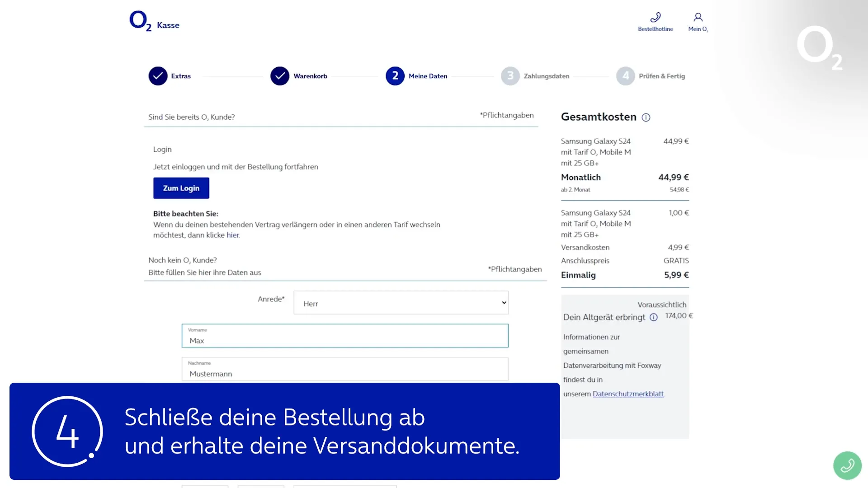Image resolution: width=868 pixels, height=488 pixels.
Task: Click the Warenkorb step label
Action: [310, 76]
